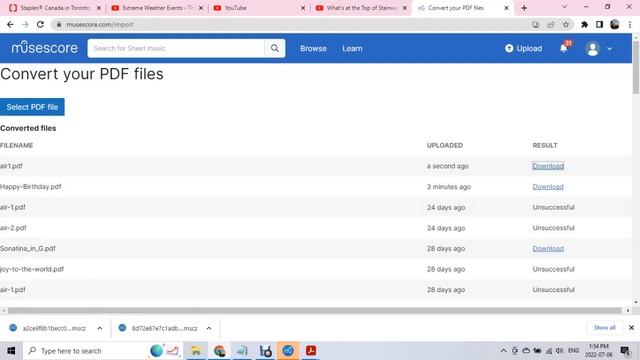Click the air-2.pdf filename
The height and width of the screenshot is (360, 640).
coord(13,228)
